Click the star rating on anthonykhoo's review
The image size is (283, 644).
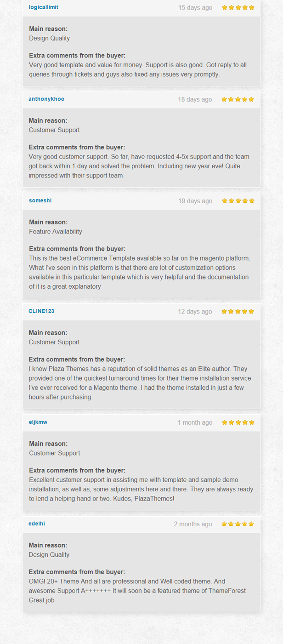pyautogui.click(x=238, y=100)
